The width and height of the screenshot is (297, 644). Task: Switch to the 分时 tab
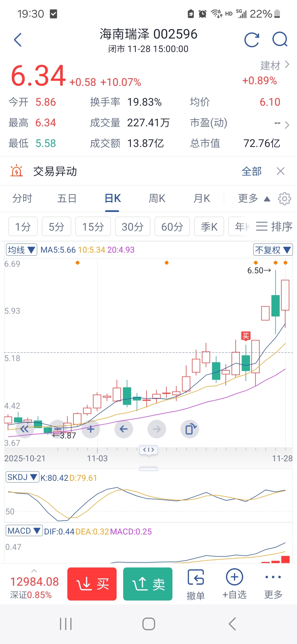tap(22, 198)
